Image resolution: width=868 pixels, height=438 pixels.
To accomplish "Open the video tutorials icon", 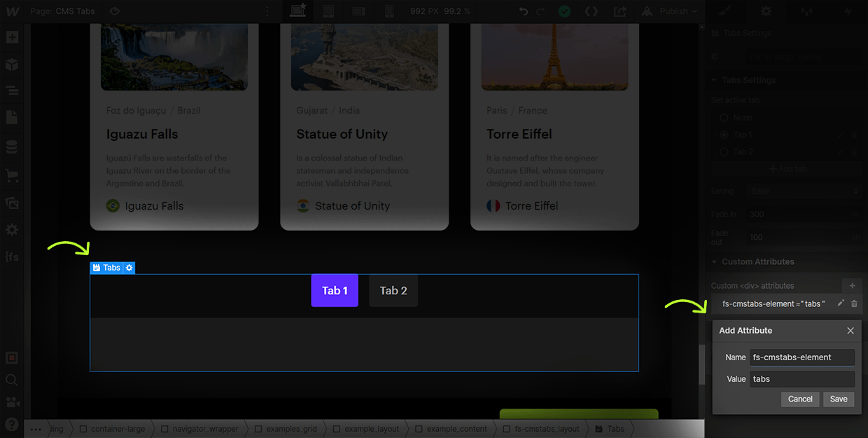I will (12, 402).
